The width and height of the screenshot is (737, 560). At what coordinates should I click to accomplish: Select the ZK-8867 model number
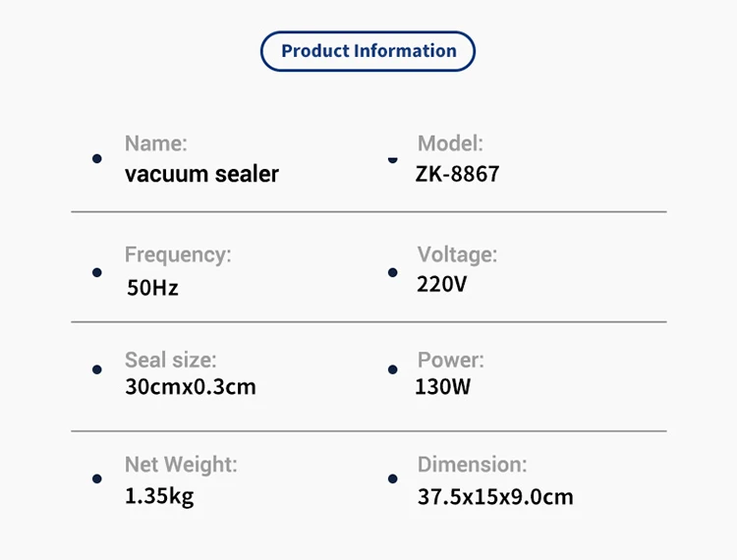tap(458, 175)
